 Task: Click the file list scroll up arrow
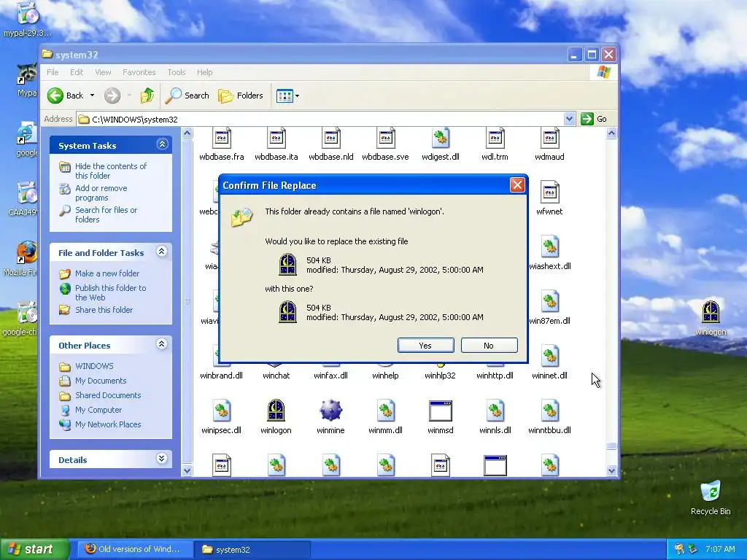612,133
